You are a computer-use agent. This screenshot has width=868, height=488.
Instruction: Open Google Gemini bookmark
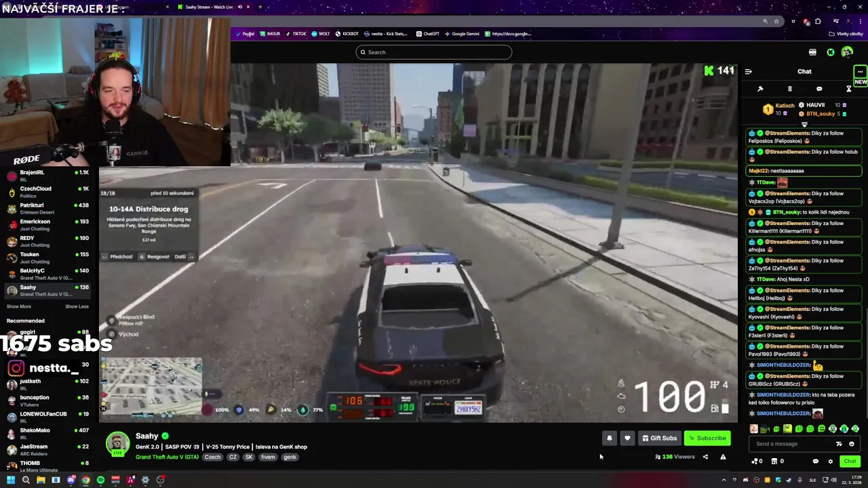tap(462, 34)
